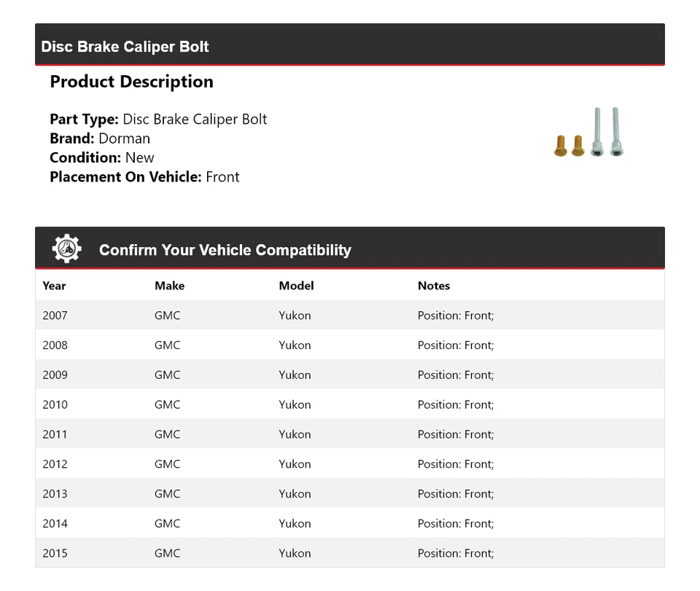Select the 2007 GMC Yukon row
The width and height of the screenshot is (700, 591).
349,316
